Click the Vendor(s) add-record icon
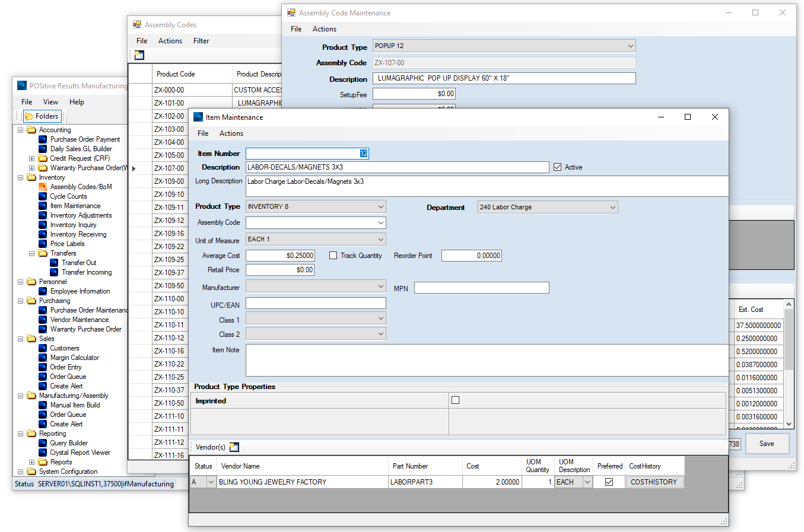 (234, 447)
